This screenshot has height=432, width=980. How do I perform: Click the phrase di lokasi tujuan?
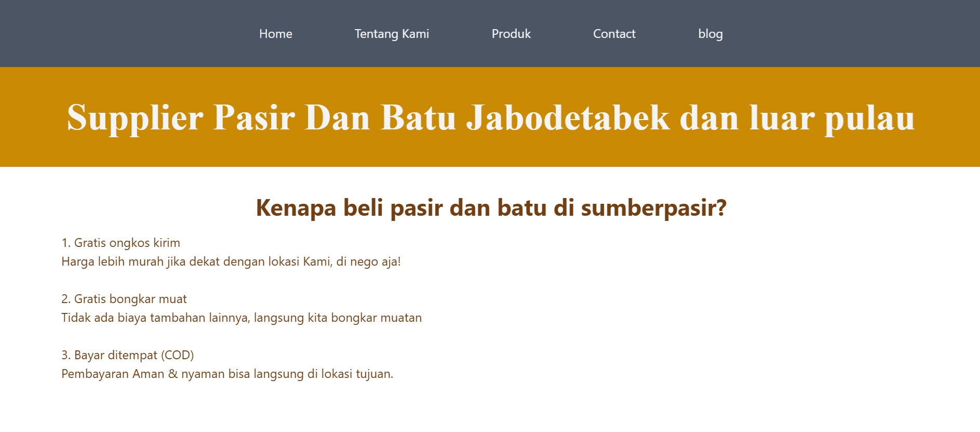tap(350, 374)
